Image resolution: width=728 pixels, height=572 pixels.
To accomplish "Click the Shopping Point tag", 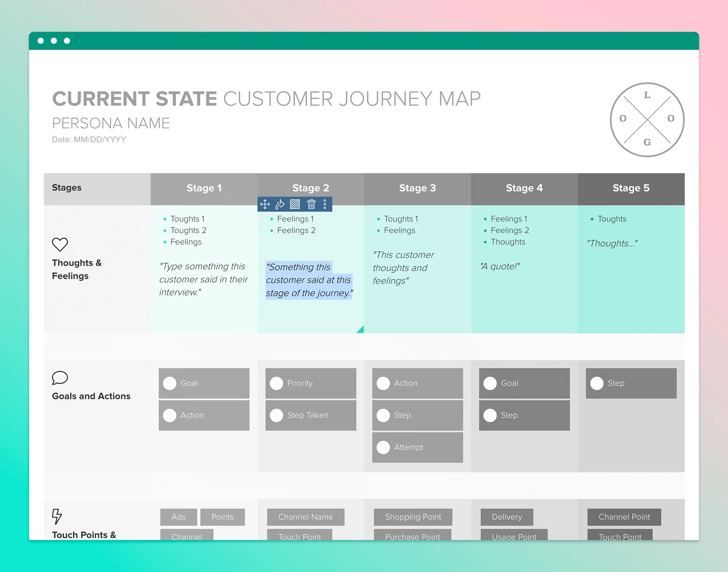I will [413, 517].
